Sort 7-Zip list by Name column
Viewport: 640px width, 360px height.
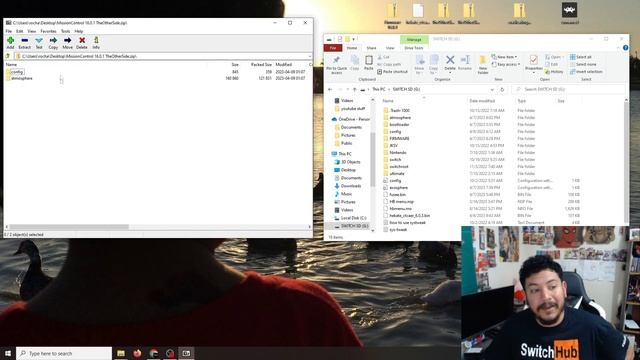(x=11, y=64)
